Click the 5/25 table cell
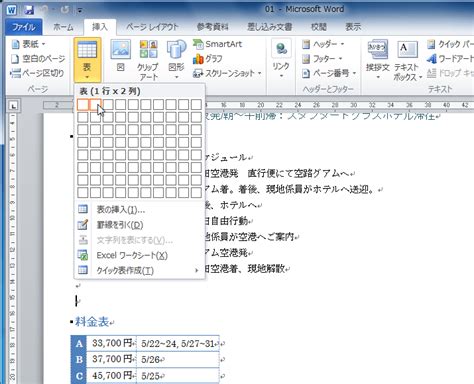The image size is (474, 384). click(x=178, y=376)
